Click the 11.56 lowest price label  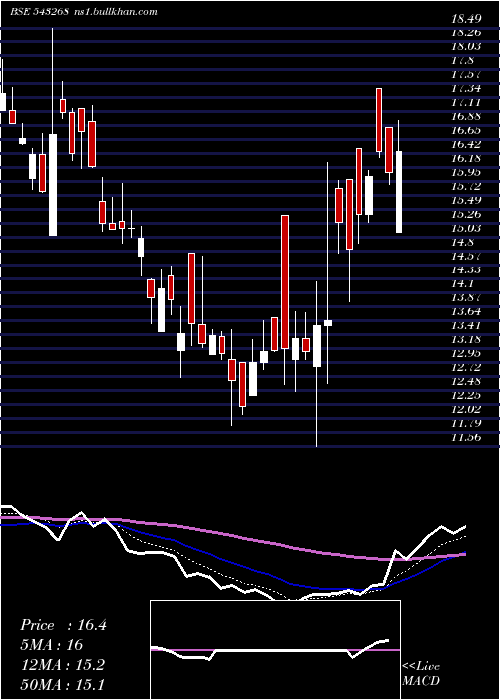[466, 437]
